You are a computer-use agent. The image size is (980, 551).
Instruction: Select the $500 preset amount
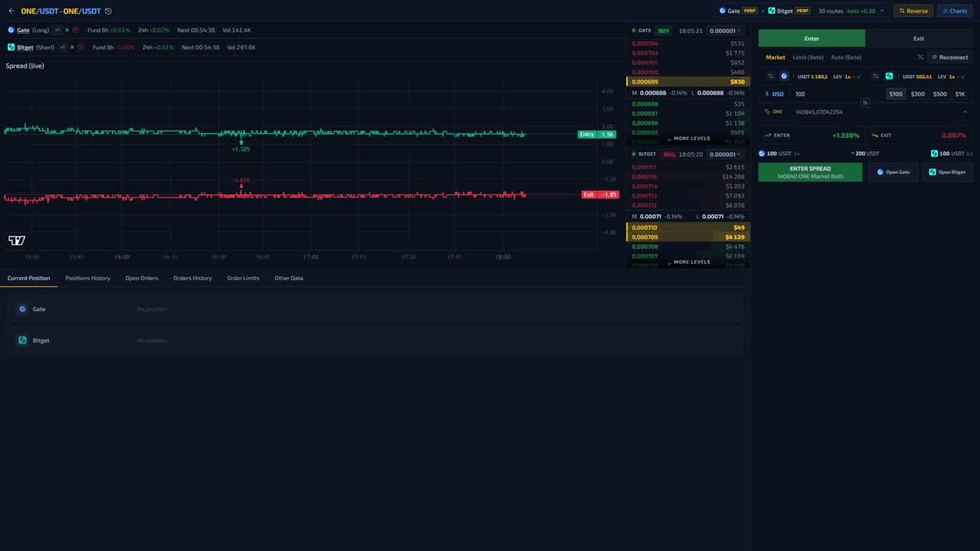pos(939,94)
